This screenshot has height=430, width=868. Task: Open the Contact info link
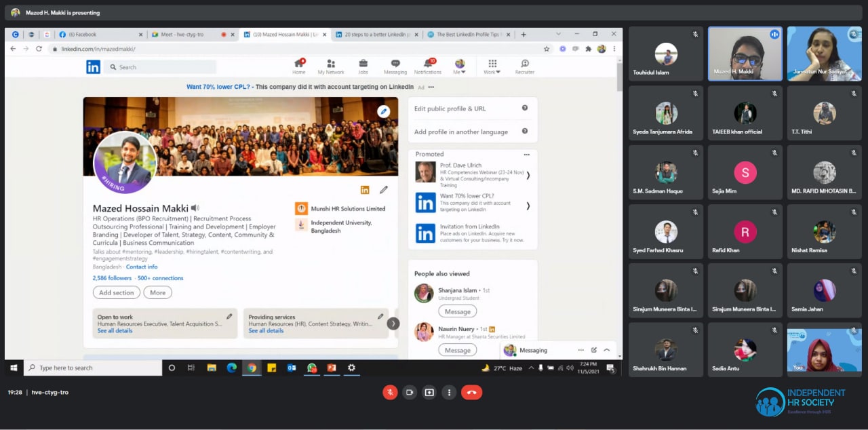[x=142, y=267]
